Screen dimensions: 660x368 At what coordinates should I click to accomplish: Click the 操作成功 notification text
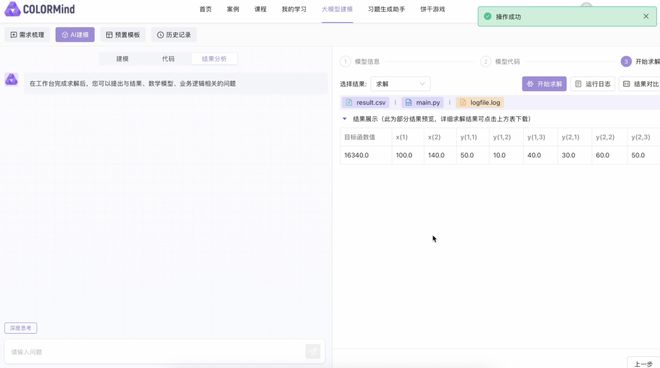pyautogui.click(x=508, y=17)
